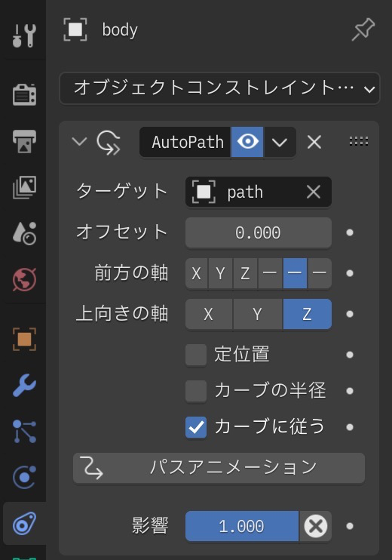The width and height of the screenshot is (392, 560).
Task: Open the World properties tab
Action: pyautogui.click(x=24, y=279)
